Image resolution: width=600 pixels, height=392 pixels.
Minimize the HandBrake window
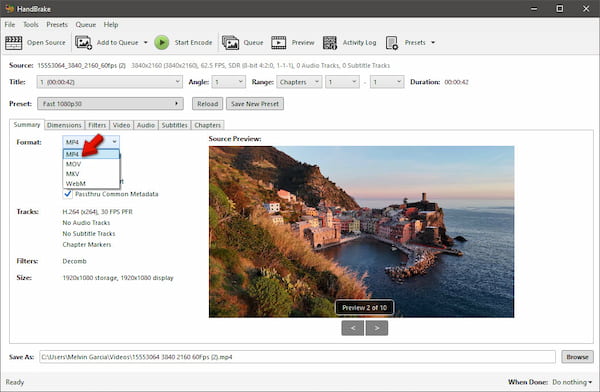pos(534,8)
